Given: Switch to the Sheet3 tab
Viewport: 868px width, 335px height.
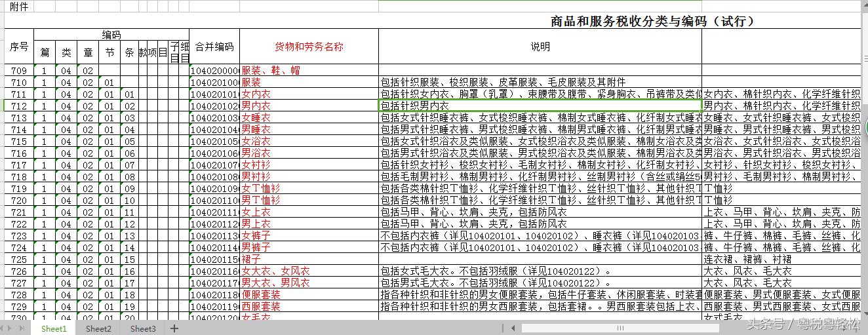Looking at the screenshot, I should click(x=143, y=328).
